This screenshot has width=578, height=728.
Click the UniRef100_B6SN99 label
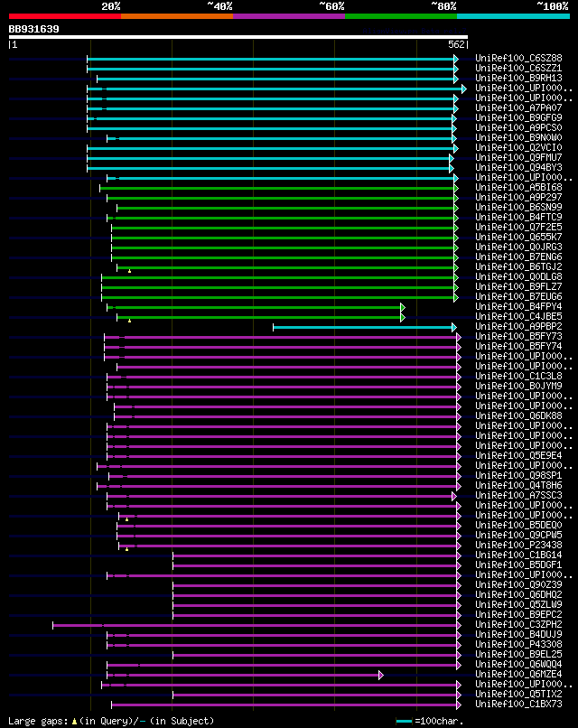pyautogui.click(x=518, y=207)
